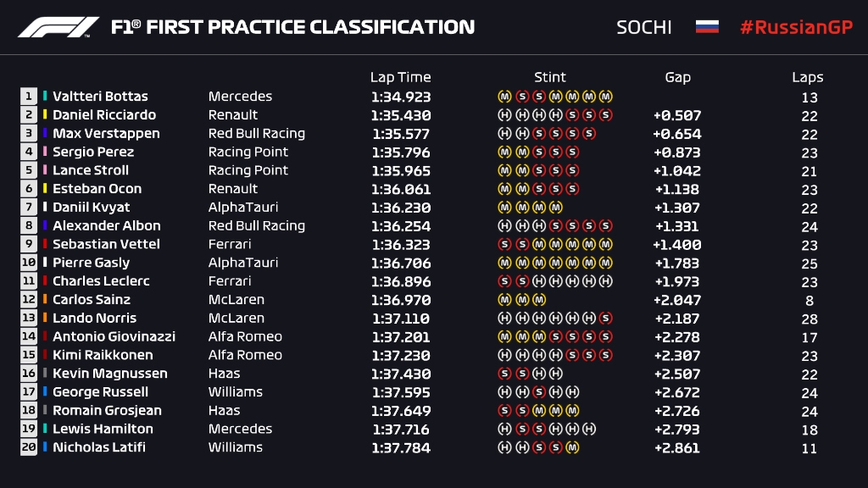
Task: Click the Lap Time column header
Action: [400, 77]
